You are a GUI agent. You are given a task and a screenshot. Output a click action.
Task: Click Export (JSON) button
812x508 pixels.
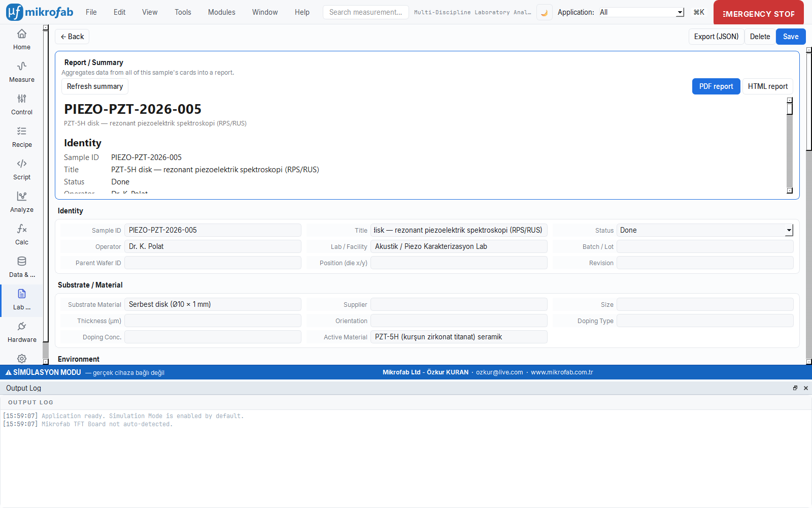[x=716, y=37]
